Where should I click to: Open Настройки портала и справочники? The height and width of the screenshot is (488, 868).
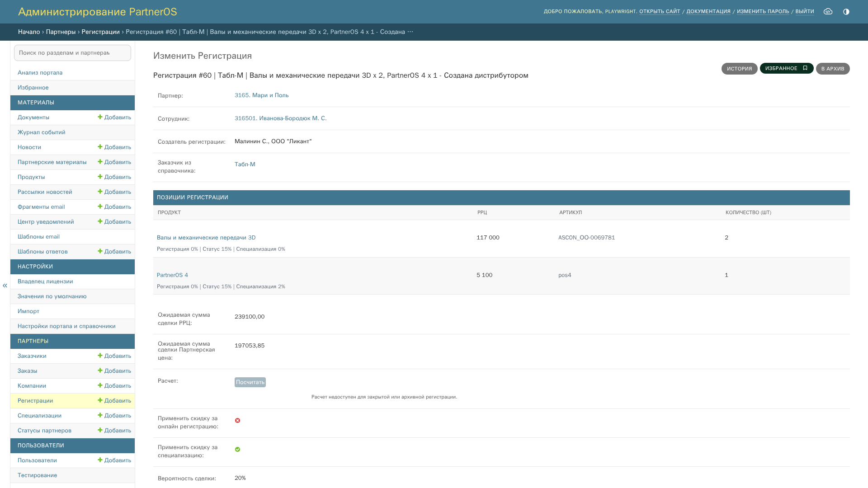[66, 326]
